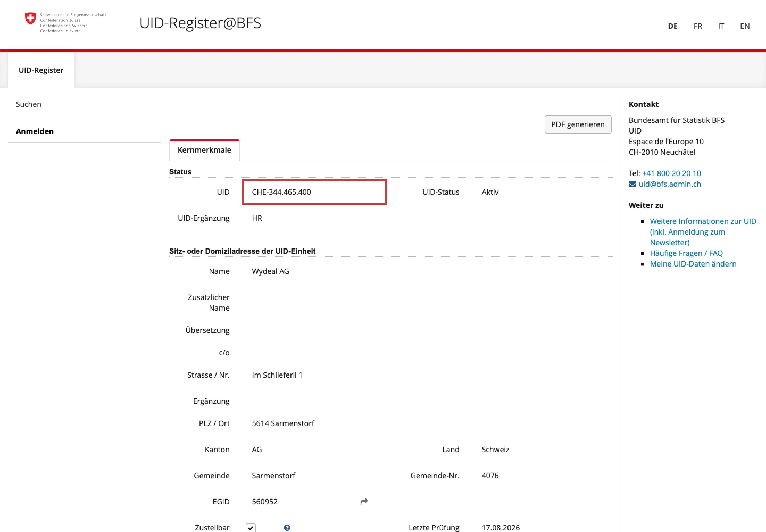Open the UID-Register main tab
Screen dimensions: 766x532
[41, 70]
